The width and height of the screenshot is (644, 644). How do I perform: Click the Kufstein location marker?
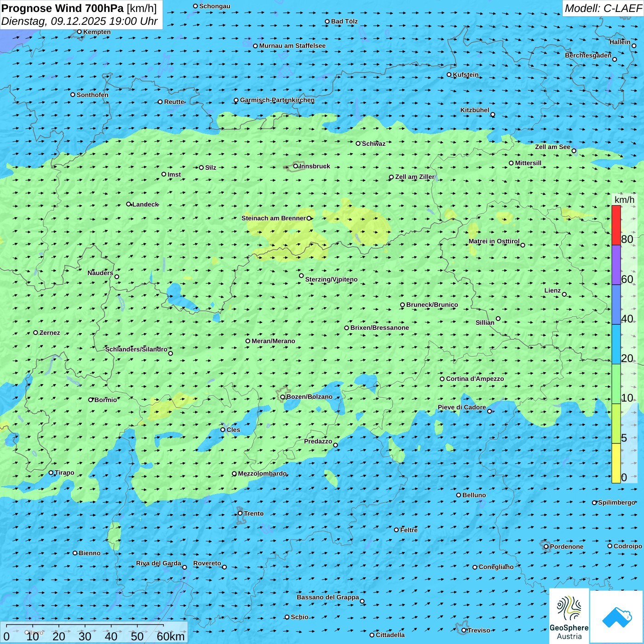(x=449, y=75)
